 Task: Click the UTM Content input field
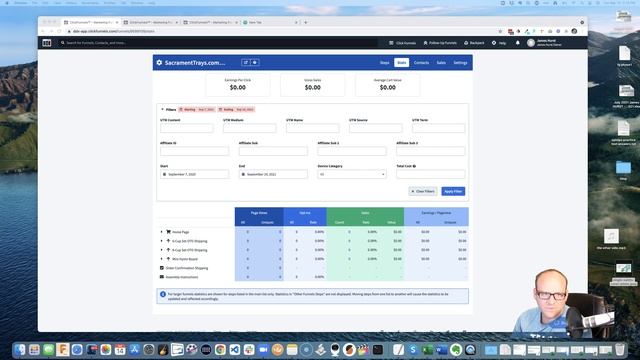[x=187, y=128]
